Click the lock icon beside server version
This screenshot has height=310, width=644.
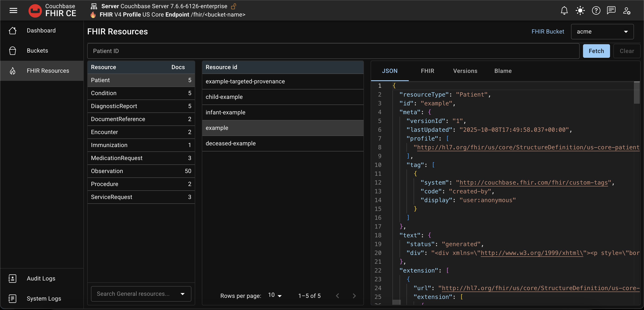[x=234, y=6]
